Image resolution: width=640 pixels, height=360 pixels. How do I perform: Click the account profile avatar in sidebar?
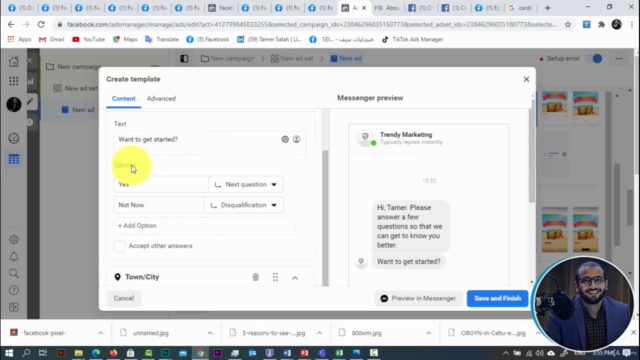pyautogui.click(x=13, y=104)
